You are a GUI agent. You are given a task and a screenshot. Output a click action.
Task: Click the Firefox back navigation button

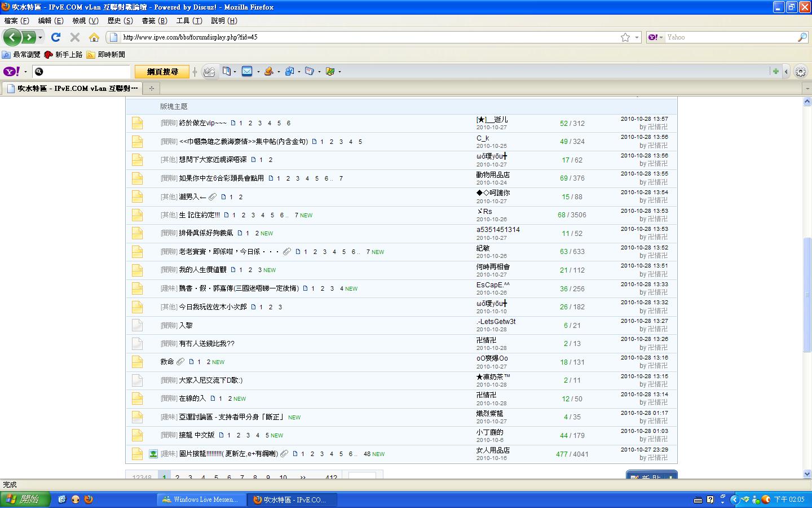[12, 37]
